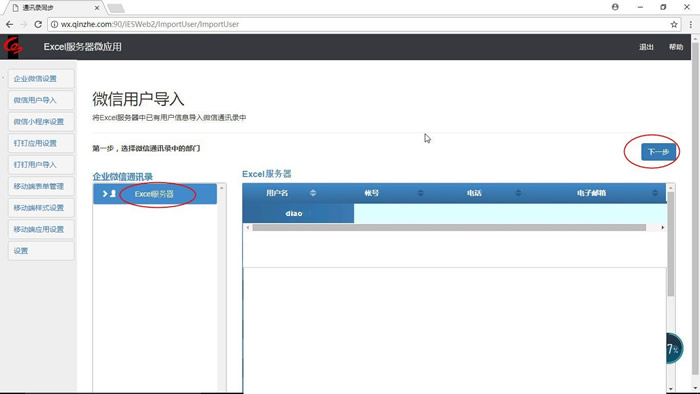The image size is (700, 394).
Task: Click the 下一步 button
Action: [x=658, y=152]
